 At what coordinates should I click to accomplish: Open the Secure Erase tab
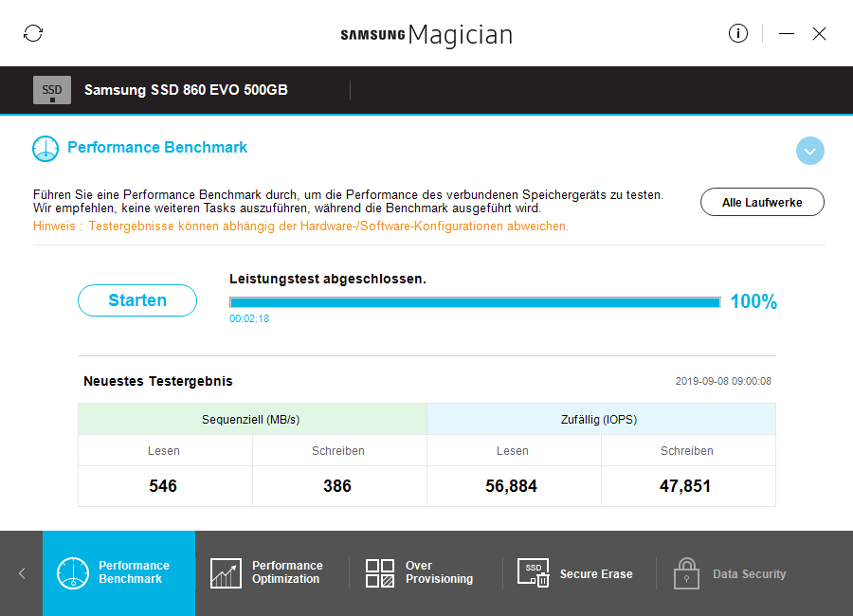tap(596, 574)
